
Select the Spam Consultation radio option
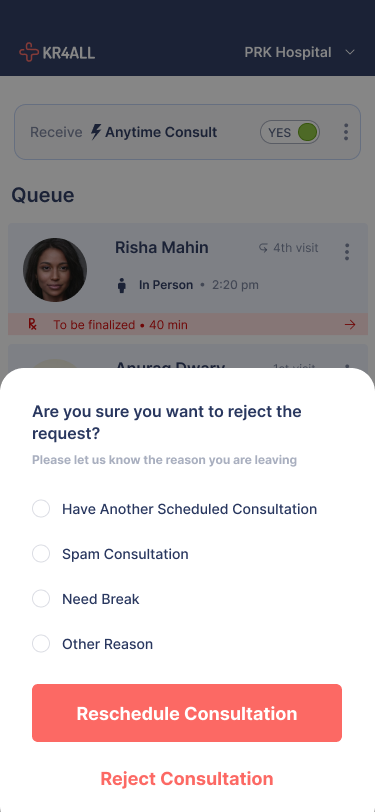41,554
